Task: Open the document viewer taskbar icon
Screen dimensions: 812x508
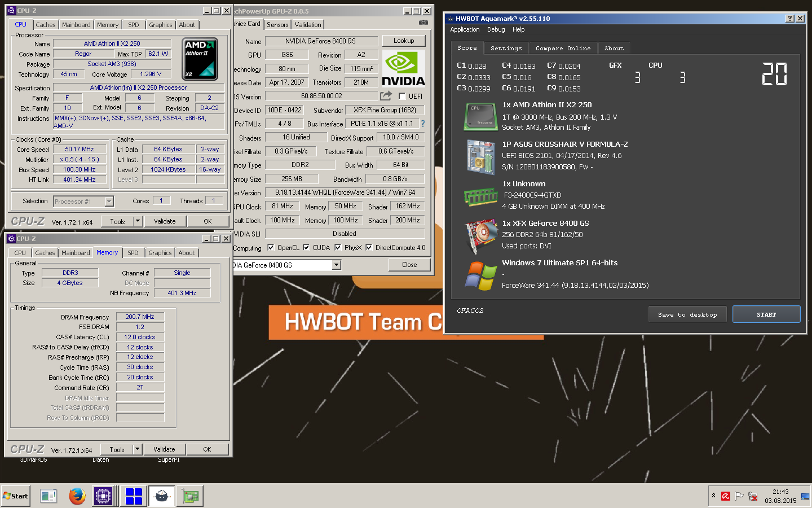Action: coord(48,496)
